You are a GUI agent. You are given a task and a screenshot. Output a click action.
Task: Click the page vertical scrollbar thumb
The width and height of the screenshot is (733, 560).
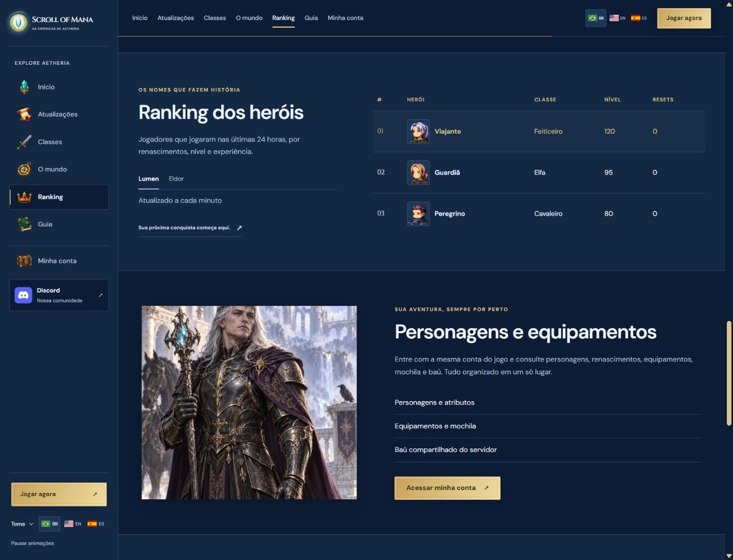coord(728,373)
